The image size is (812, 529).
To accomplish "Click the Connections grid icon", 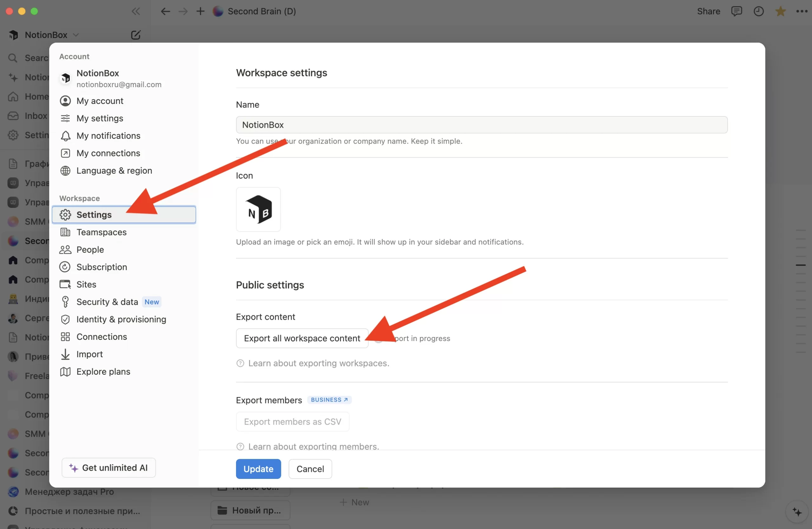I will (65, 337).
